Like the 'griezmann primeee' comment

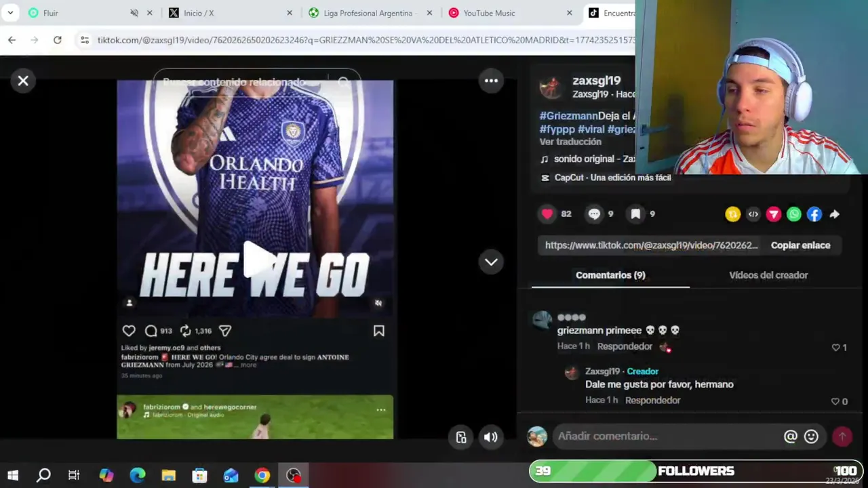(x=835, y=347)
